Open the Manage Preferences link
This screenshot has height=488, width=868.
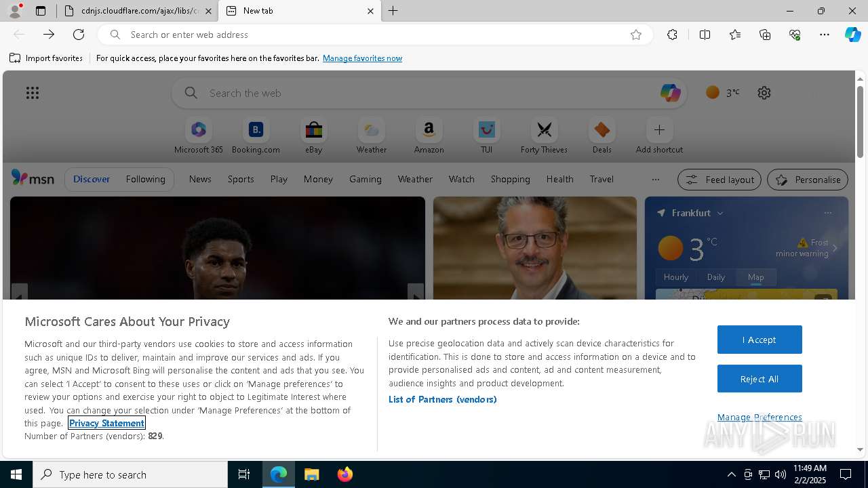[759, 417]
